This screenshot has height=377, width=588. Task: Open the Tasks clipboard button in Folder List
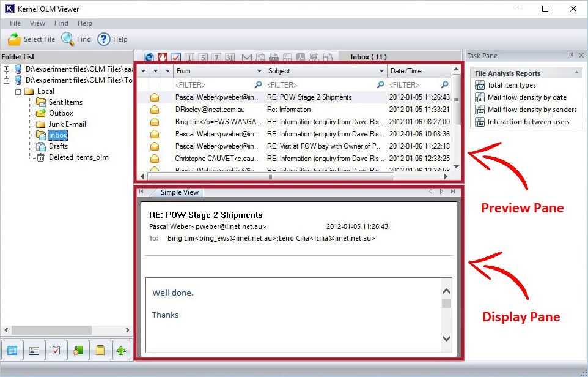56,350
